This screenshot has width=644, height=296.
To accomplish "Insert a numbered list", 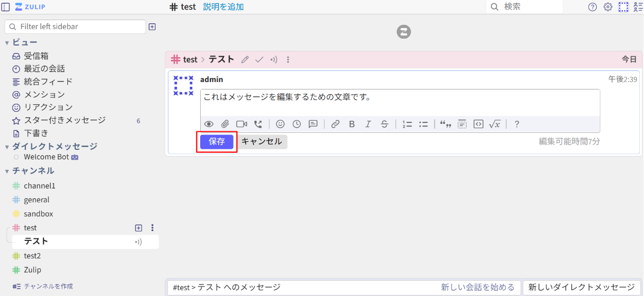I will pos(407,124).
